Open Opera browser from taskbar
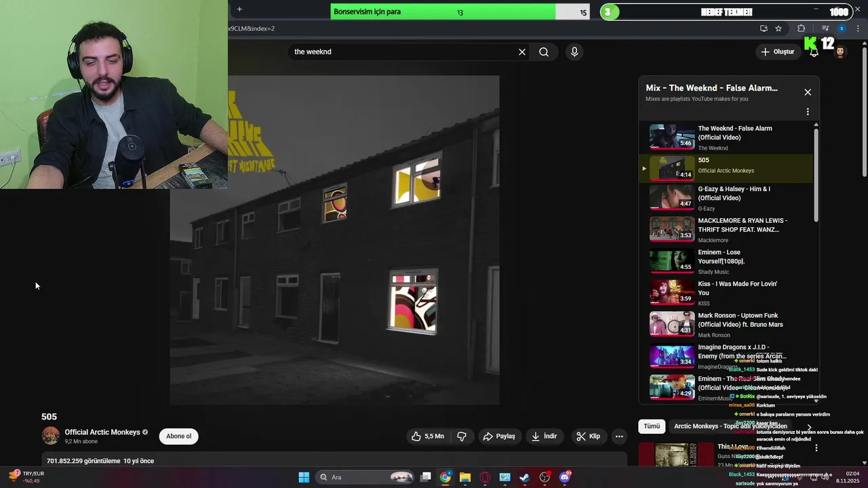Viewport: 868px width, 488px height. tap(485, 477)
